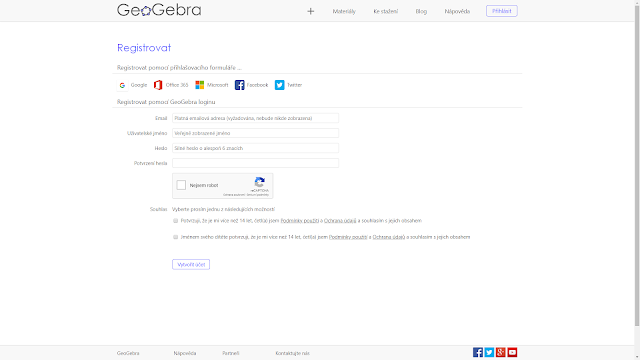Register with the Microsoft icon
This screenshot has height=360, width=640.
(x=200, y=85)
